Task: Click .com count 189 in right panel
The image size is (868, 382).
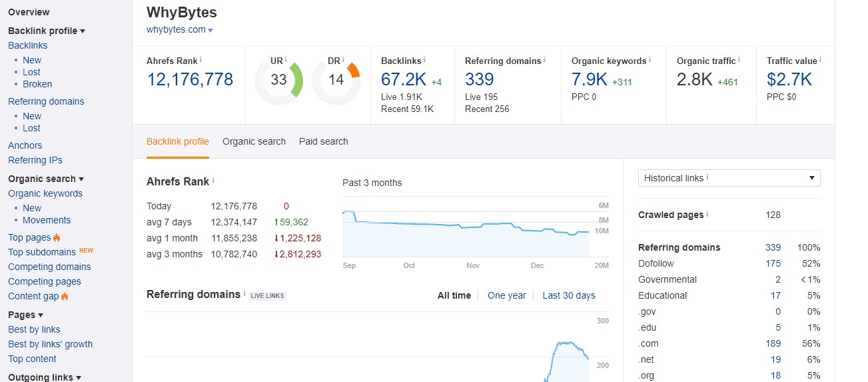Action: (x=773, y=343)
